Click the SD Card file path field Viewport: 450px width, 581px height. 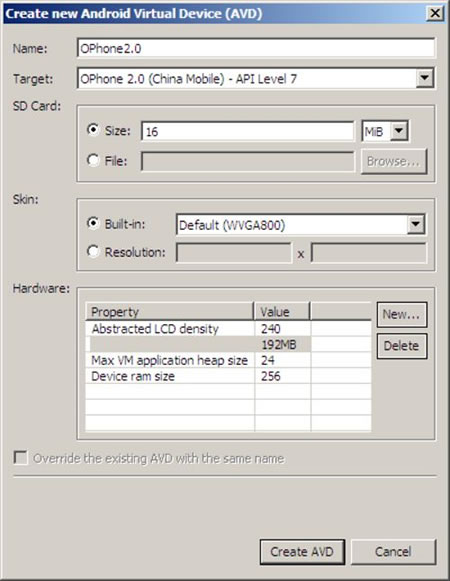pos(247,162)
